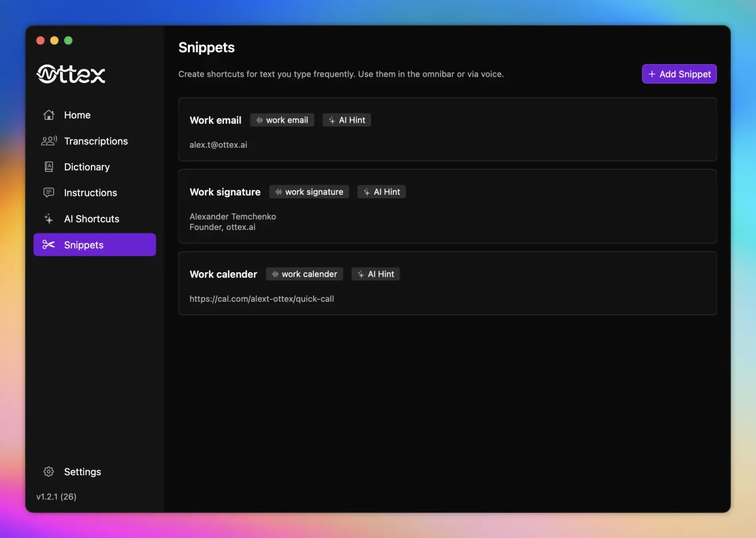Image resolution: width=756 pixels, height=538 pixels.
Task: Select the Home icon in the sidebar
Action: [x=49, y=115]
